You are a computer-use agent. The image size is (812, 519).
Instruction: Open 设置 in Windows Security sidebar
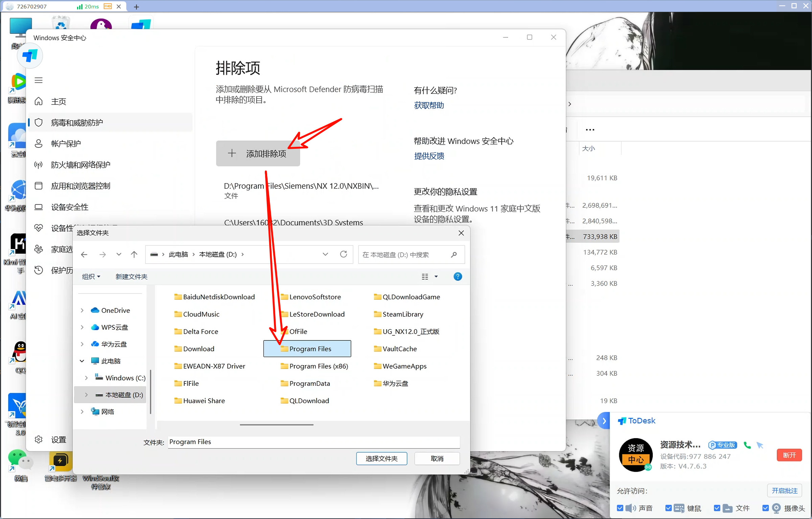tap(58, 440)
